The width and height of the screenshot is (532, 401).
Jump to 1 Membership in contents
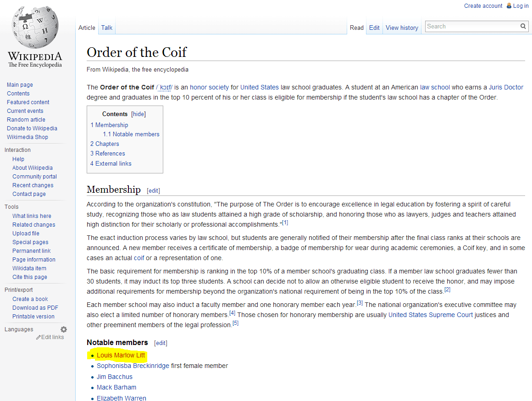pyautogui.click(x=109, y=125)
